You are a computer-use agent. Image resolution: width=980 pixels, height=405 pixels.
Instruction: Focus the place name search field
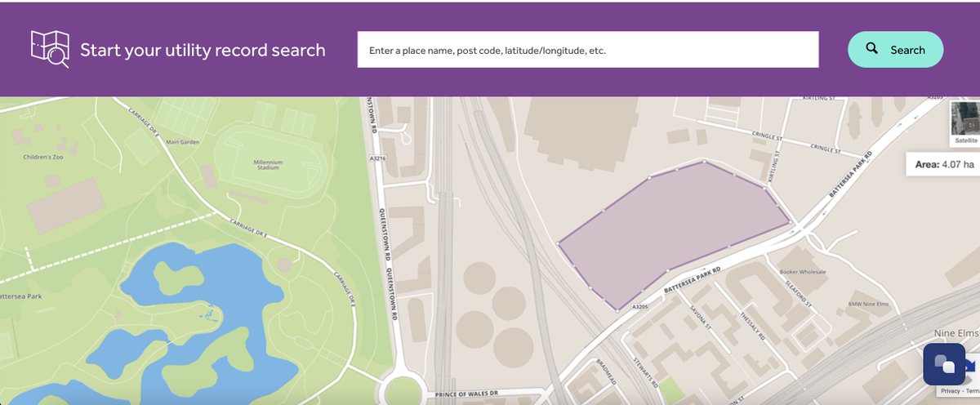pyautogui.click(x=588, y=50)
